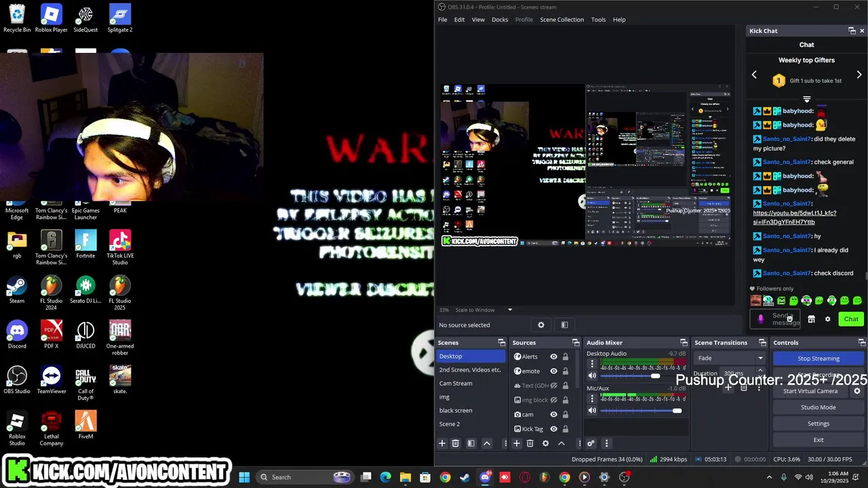Float the Audio Mixer dock
The height and width of the screenshot is (488, 868).
pos(684,342)
